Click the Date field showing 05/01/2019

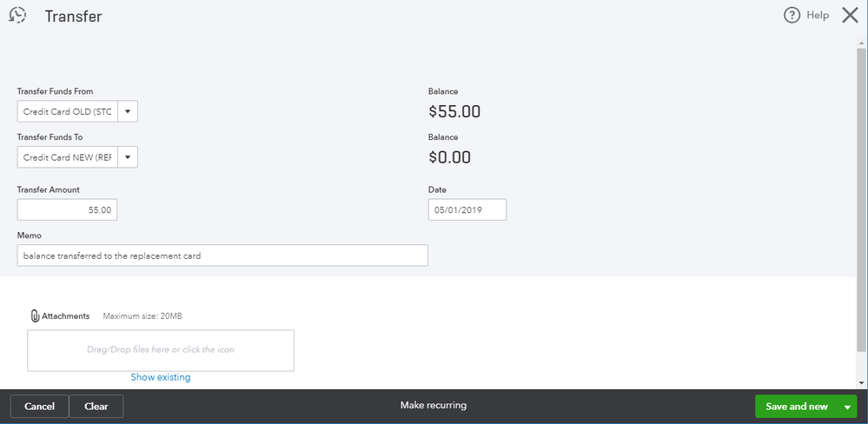pos(467,210)
